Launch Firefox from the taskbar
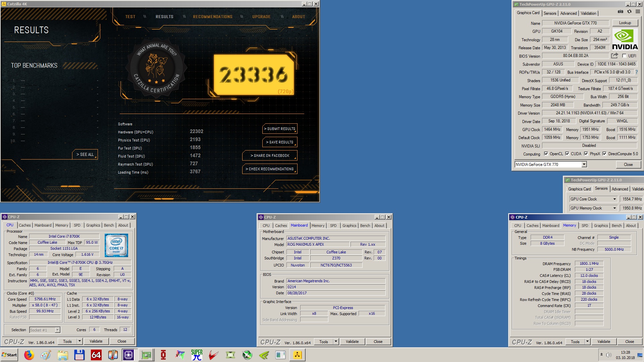The width and height of the screenshot is (644, 362). pos(29,355)
